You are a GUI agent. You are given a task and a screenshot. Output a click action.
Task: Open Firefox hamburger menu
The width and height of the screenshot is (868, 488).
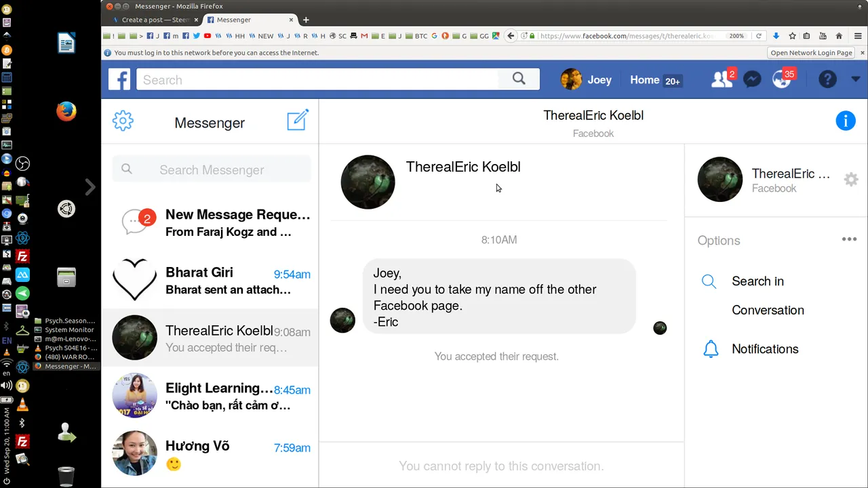(858, 36)
